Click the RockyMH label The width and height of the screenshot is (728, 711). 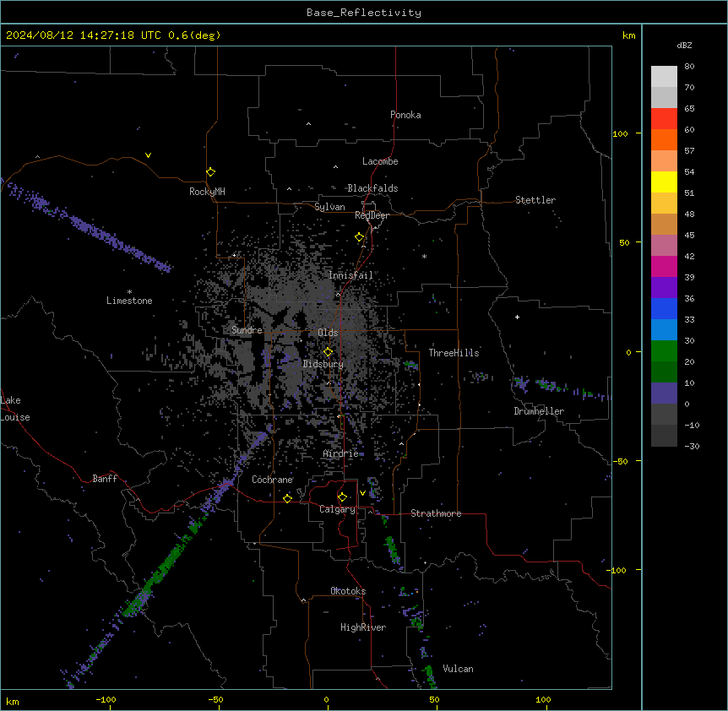[x=207, y=191]
